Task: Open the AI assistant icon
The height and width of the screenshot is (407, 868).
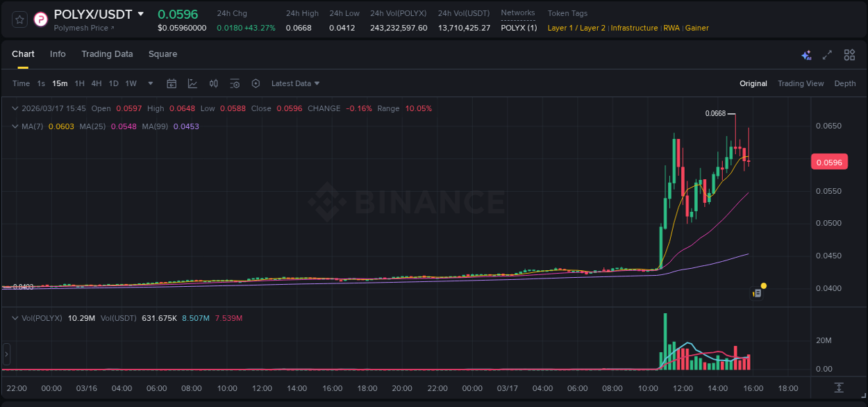Action: pos(806,53)
